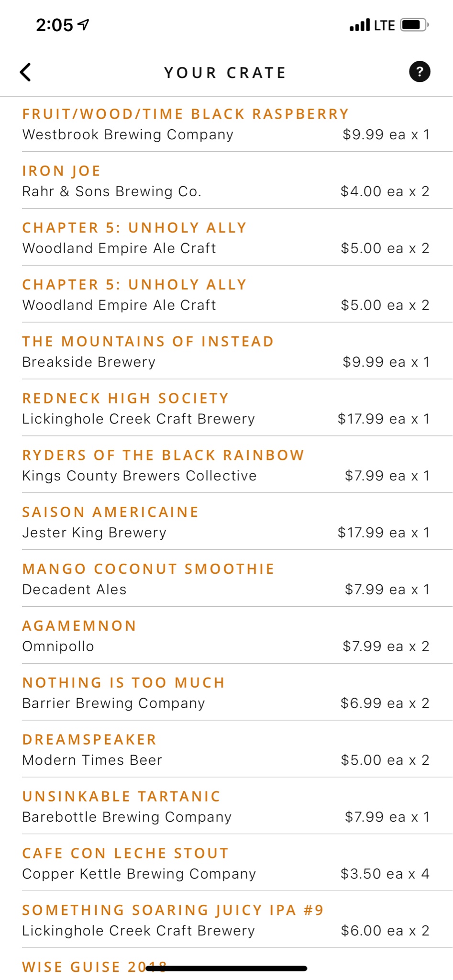Tap the battery status icon
This screenshot has height=980, width=453.
pyautogui.click(x=414, y=24)
